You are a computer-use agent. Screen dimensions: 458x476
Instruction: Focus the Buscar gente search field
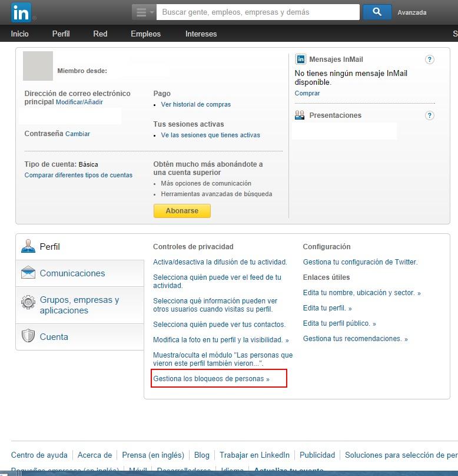[x=258, y=12]
